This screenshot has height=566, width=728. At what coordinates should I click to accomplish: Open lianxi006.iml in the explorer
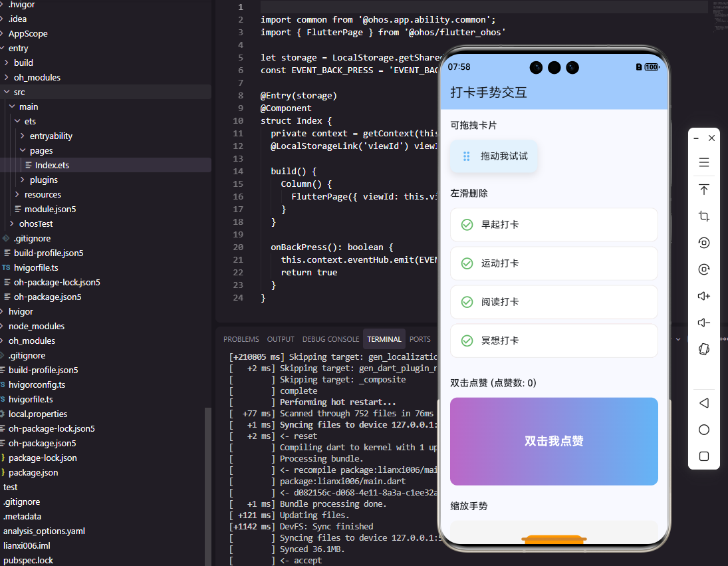[x=27, y=545]
